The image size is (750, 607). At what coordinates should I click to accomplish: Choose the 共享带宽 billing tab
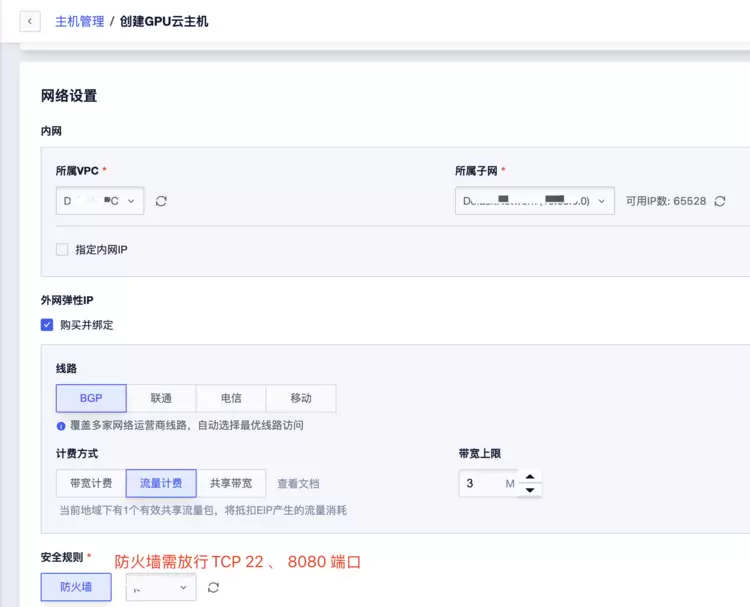tap(231, 484)
